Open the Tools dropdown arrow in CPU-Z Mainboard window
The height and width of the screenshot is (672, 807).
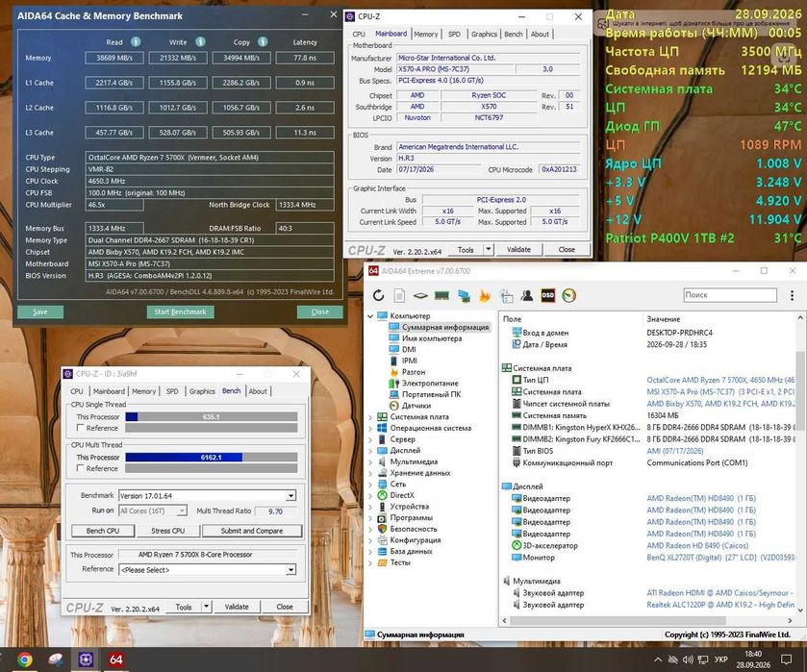coord(489,250)
